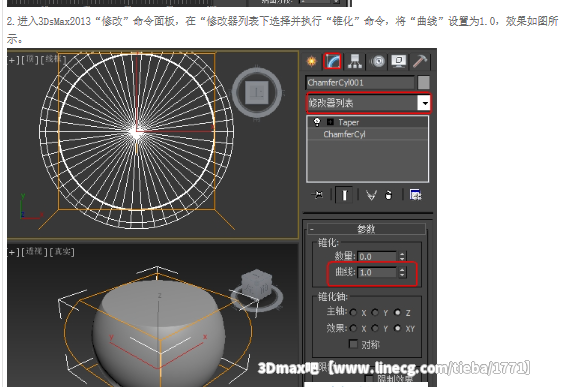Select the Modify panel tab icon
This screenshot has width=570, height=387.
pyautogui.click(x=333, y=61)
